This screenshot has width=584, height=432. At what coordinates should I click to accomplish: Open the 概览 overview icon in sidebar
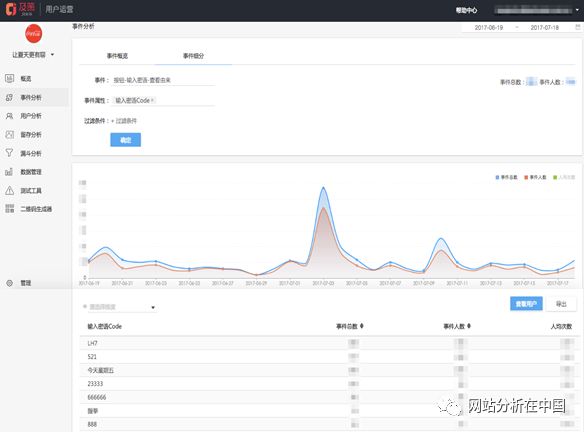tap(10, 78)
